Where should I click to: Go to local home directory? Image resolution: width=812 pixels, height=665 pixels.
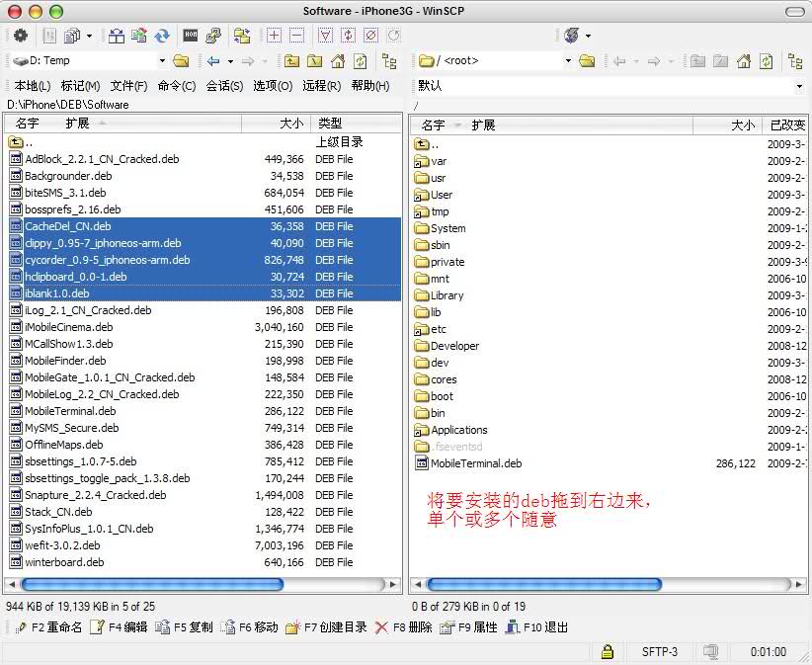pyautogui.click(x=338, y=61)
